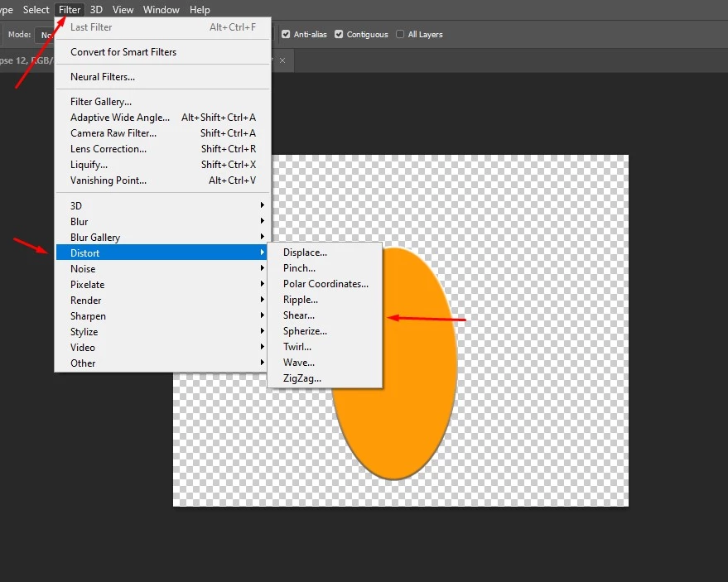Choose Adaptive Wide Angle... filter
The width and height of the screenshot is (728, 582).
click(x=162, y=118)
